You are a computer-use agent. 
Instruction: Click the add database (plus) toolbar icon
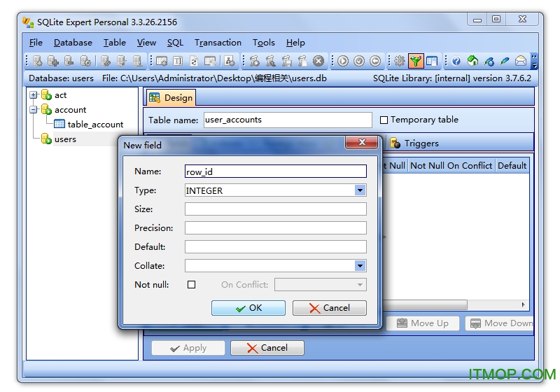pos(53,61)
